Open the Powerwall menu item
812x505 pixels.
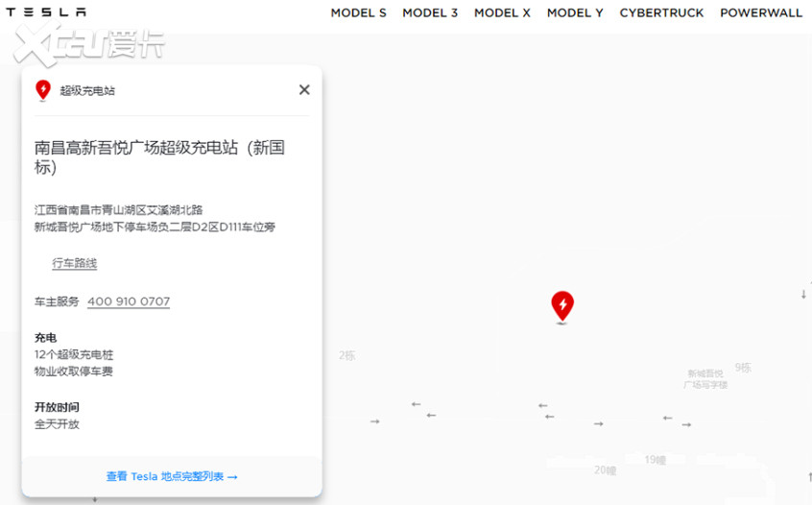(761, 12)
